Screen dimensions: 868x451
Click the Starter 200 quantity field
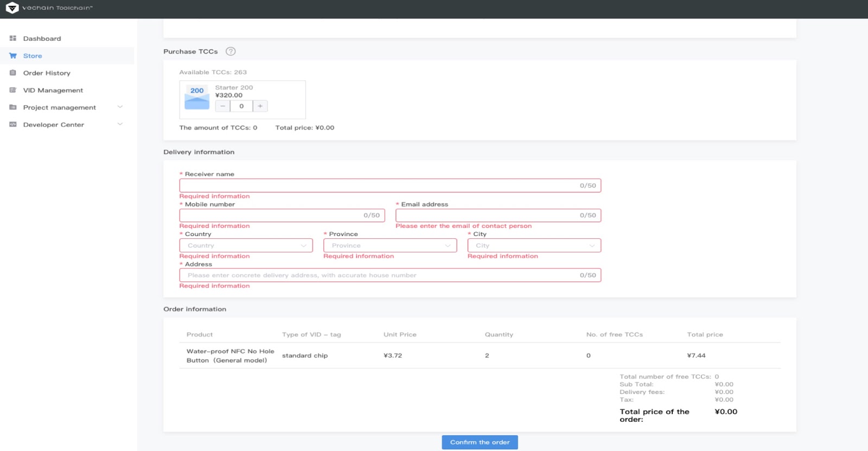click(x=241, y=106)
